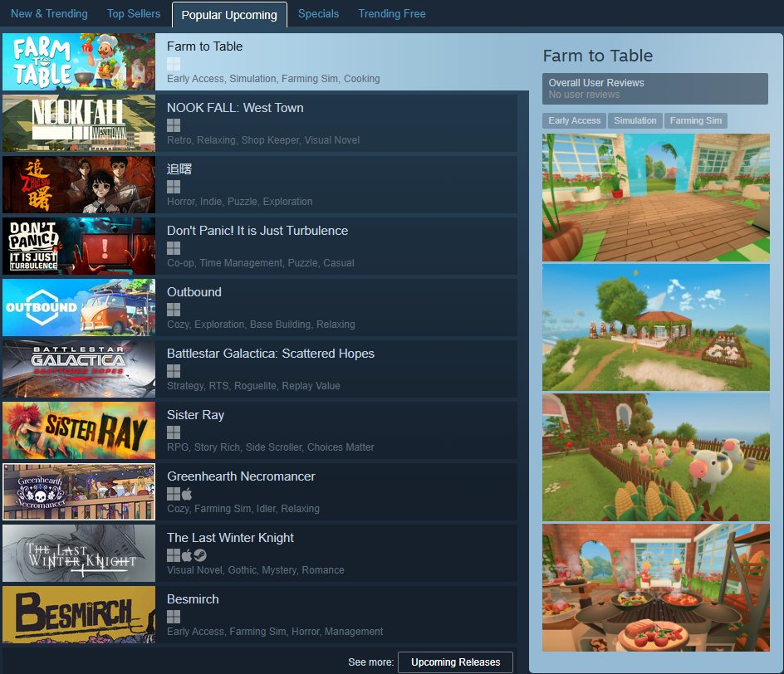This screenshot has height=674, width=784.
Task: Open the Farm to Table capsule image
Action: [79, 62]
